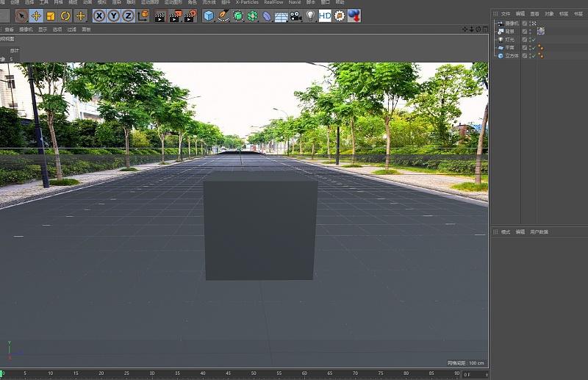
Task: Select the Move tool in toolbar
Action: 36,15
